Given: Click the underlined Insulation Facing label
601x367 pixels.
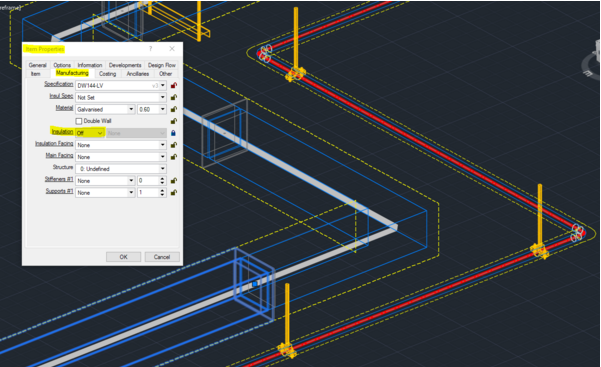Looking at the screenshot, I should [54, 143].
